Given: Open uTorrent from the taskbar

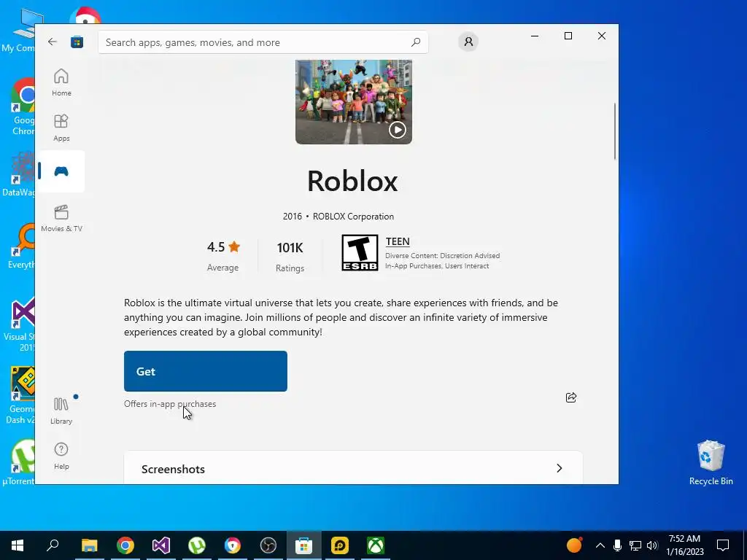Looking at the screenshot, I should (x=197, y=545).
